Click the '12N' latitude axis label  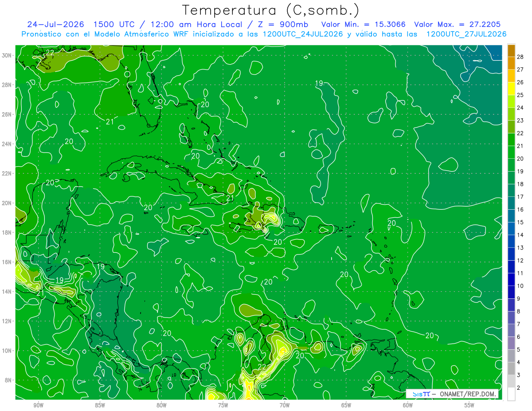point(8,321)
